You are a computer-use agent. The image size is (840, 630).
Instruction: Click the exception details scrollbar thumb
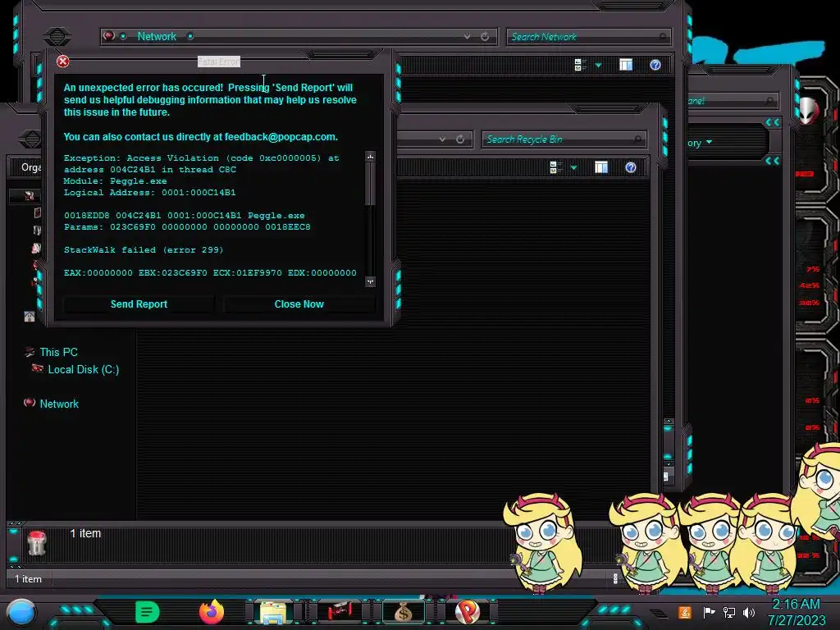pyautogui.click(x=370, y=183)
